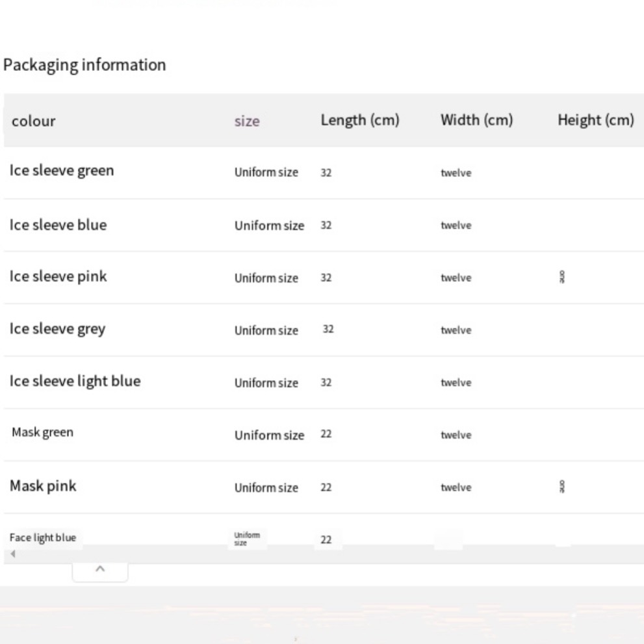Click the horizontal scrollbar track below the table

[x=325, y=554]
